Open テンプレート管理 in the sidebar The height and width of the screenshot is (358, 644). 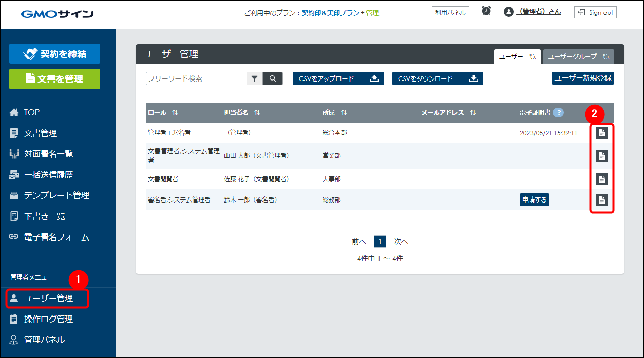[56, 195]
